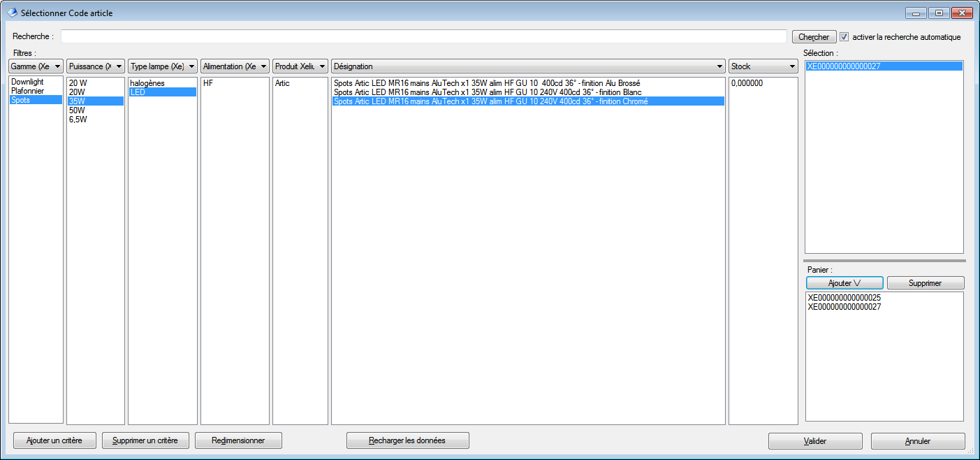Toggle 'activer la recherche automatique' checkbox

[x=844, y=37]
